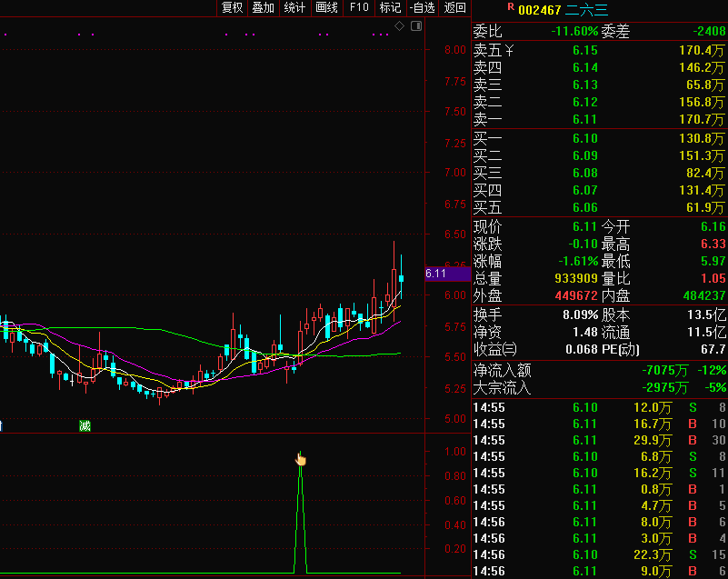The width and height of the screenshot is (728, 579).
Task: Toggle the side panel layout icon
Action: (x=416, y=26)
